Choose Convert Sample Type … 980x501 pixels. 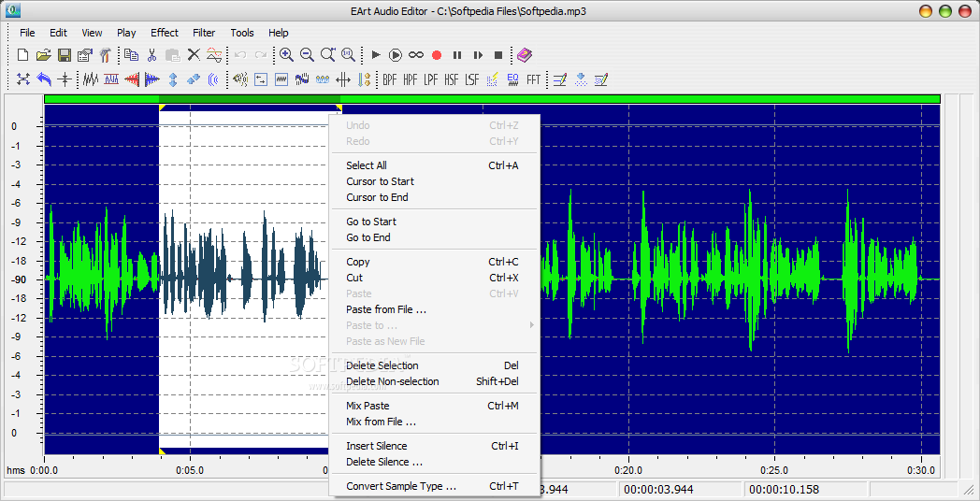[434, 487]
